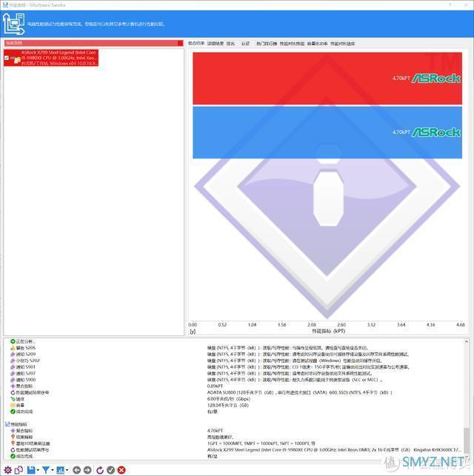Click the grey forward arrow button

[87, 470]
